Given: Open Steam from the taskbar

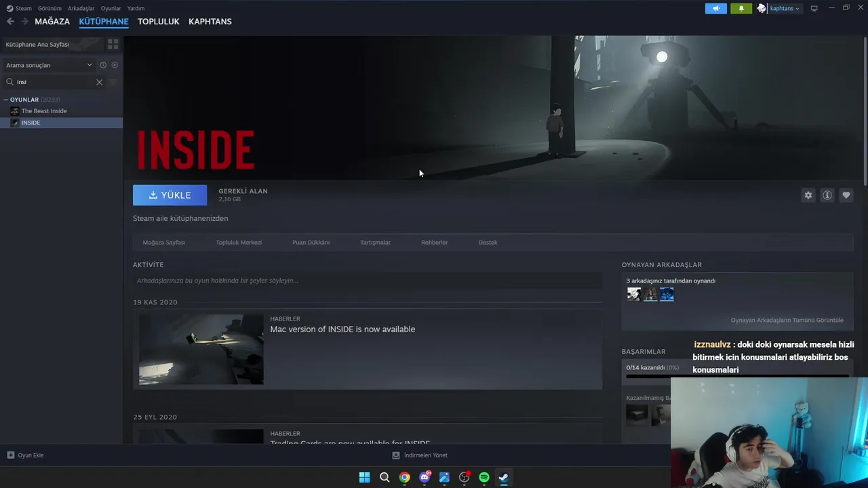Looking at the screenshot, I should [x=504, y=477].
